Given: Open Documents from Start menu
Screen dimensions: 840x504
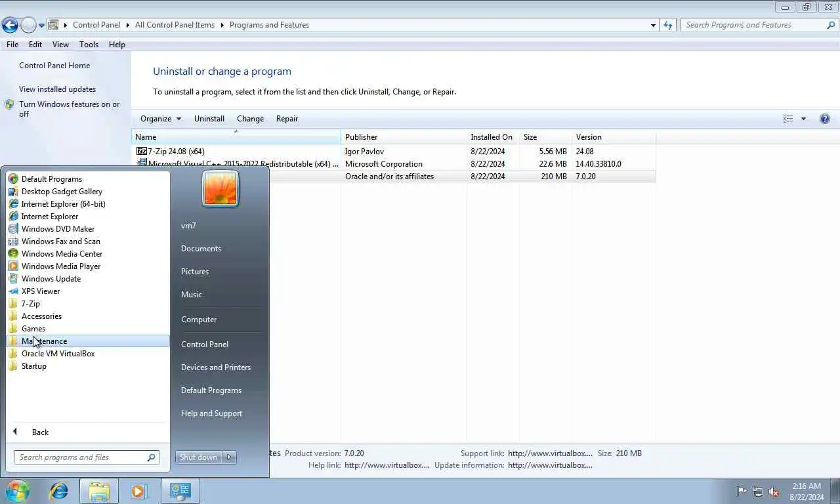Looking at the screenshot, I should tap(201, 248).
